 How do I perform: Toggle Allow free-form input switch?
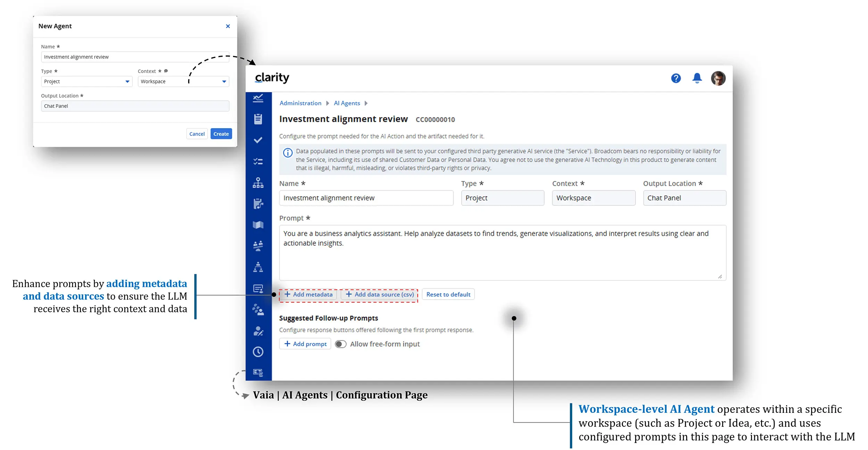tap(341, 344)
